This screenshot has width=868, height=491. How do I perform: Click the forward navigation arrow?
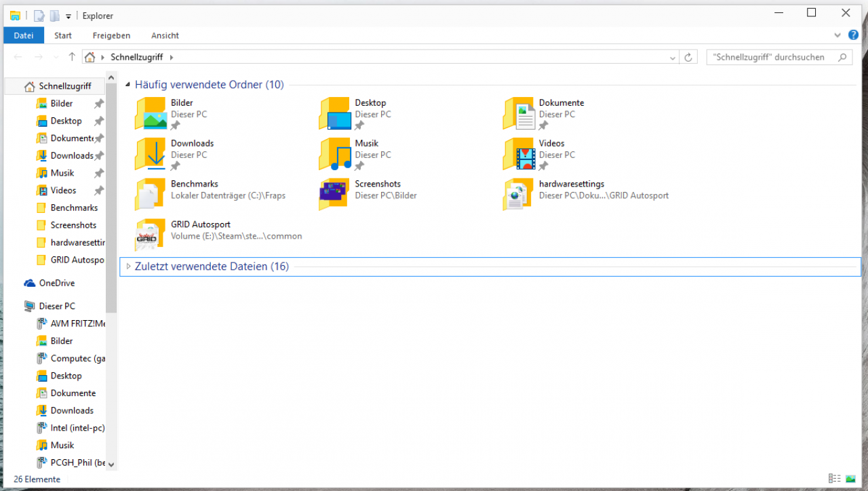39,57
